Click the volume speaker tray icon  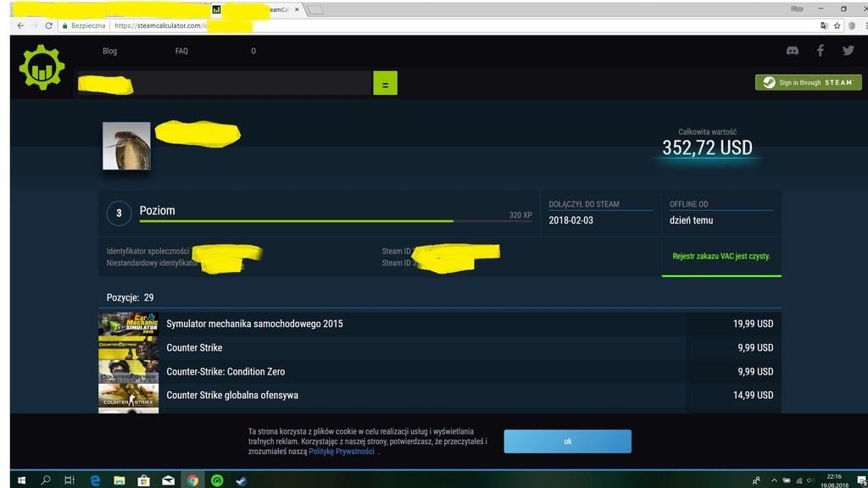coord(811,480)
